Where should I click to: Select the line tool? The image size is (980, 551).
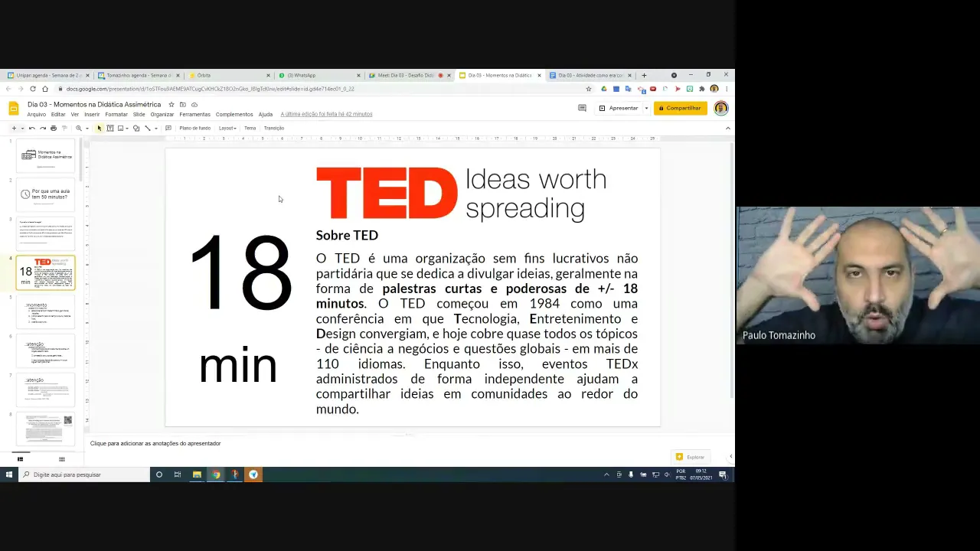pos(148,128)
